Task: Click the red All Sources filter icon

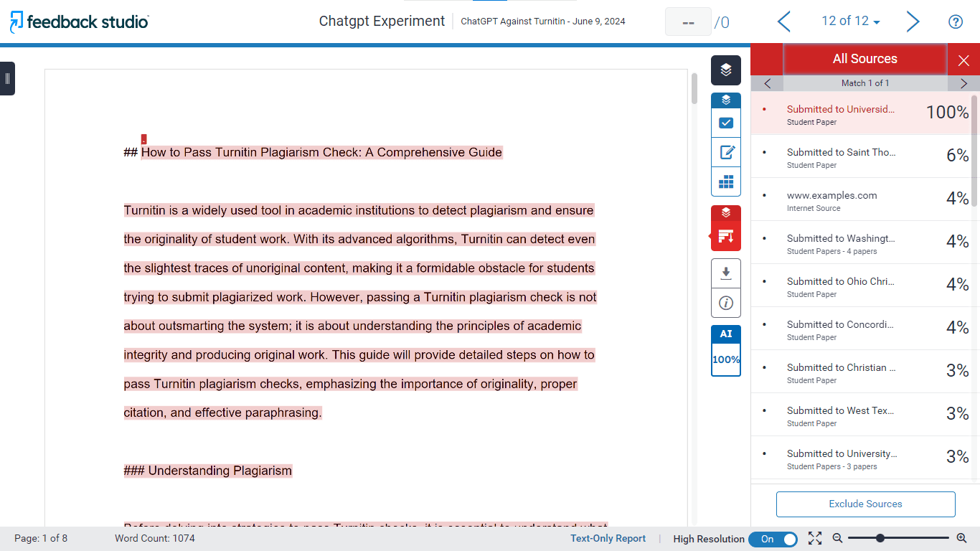Action: pos(725,236)
